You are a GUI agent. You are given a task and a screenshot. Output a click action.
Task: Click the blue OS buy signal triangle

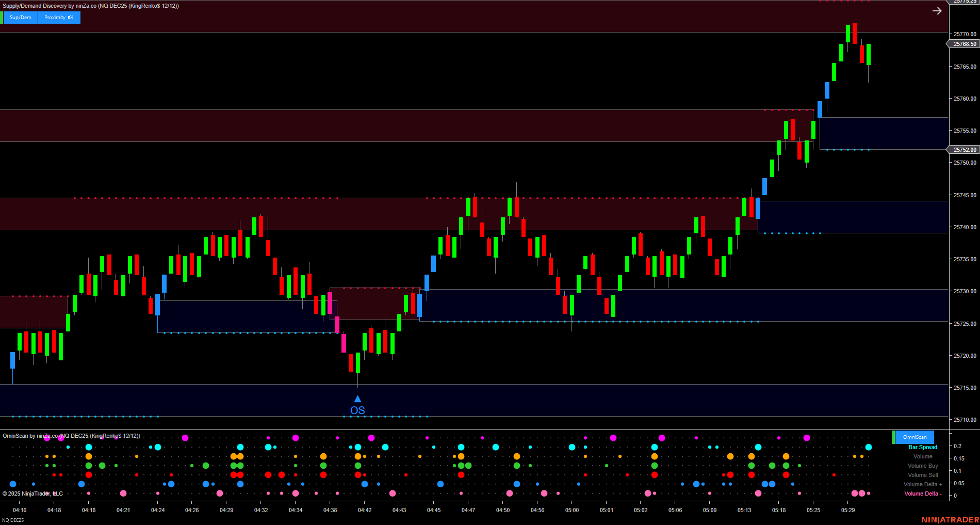pyautogui.click(x=357, y=398)
